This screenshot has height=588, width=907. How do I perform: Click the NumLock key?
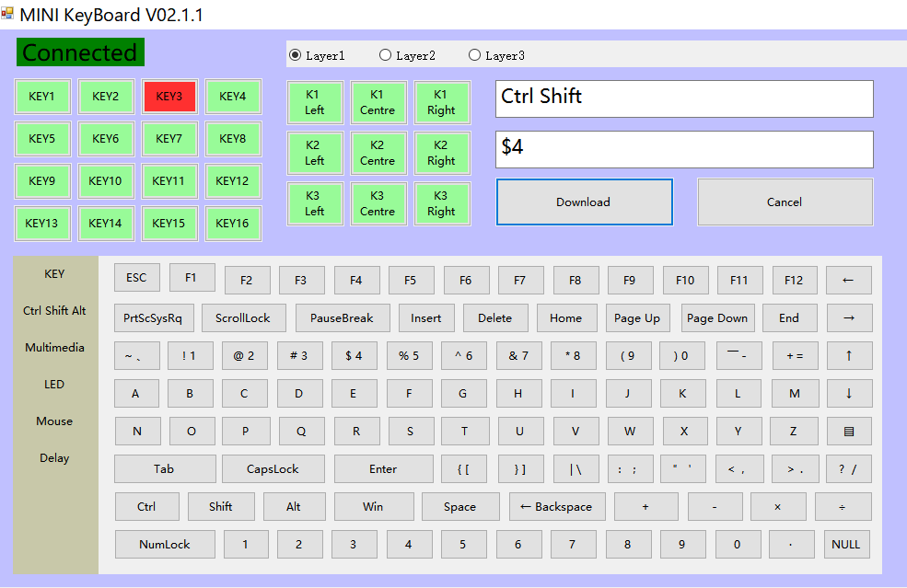point(165,545)
